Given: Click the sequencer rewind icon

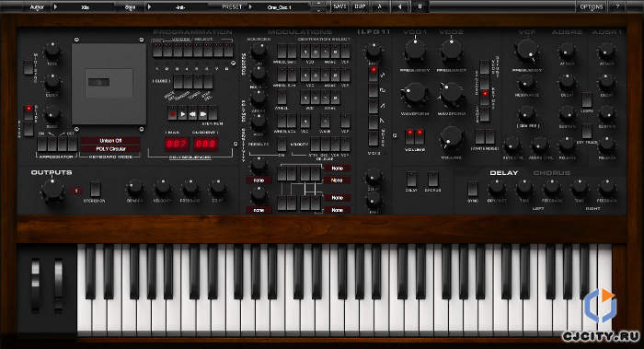Looking at the screenshot, I should click(192, 113).
